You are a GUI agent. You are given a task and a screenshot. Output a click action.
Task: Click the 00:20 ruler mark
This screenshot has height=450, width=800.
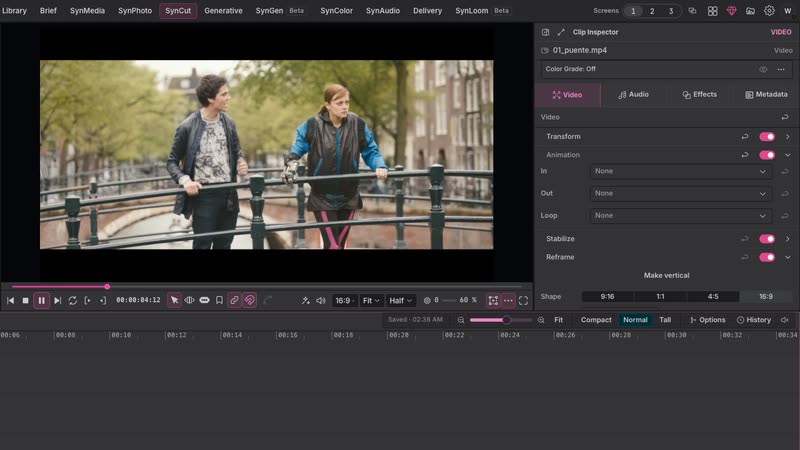[398, 335]
